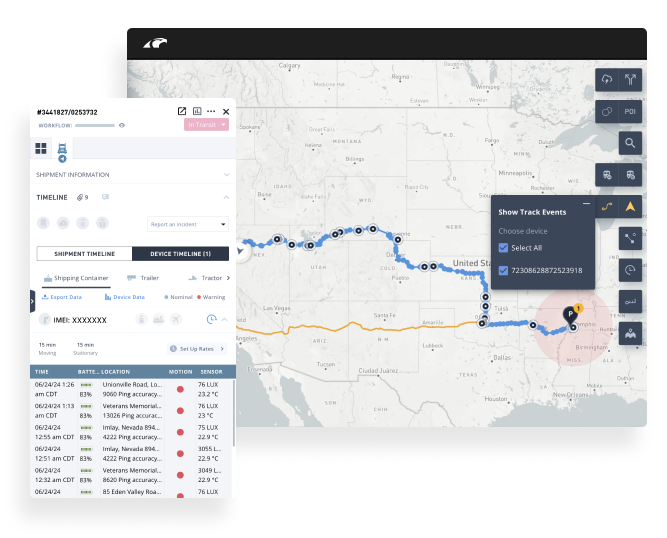The image size is (667, 538).
Task: Click the LOCATION column header
Action: [x=115, y=372]
